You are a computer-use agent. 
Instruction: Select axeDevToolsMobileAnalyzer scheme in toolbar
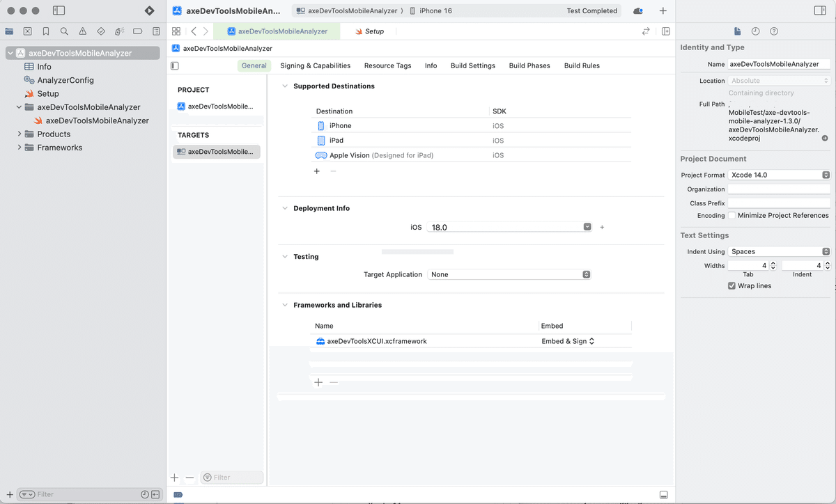[x=347, y=11]
